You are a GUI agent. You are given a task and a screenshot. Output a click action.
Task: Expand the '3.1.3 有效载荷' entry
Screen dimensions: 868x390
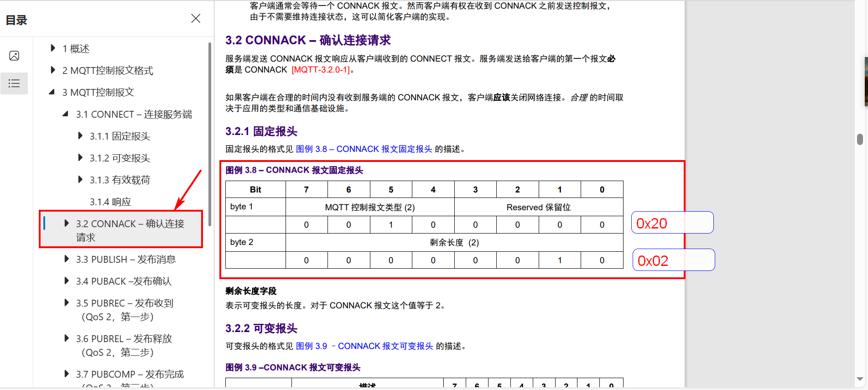tap(80, 180)
